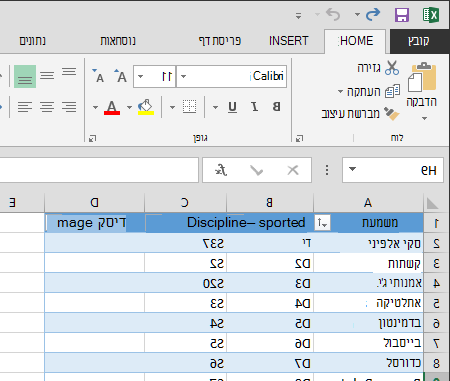
Task: Open the Undo history dropdown arrow
Action: point(317,14)
